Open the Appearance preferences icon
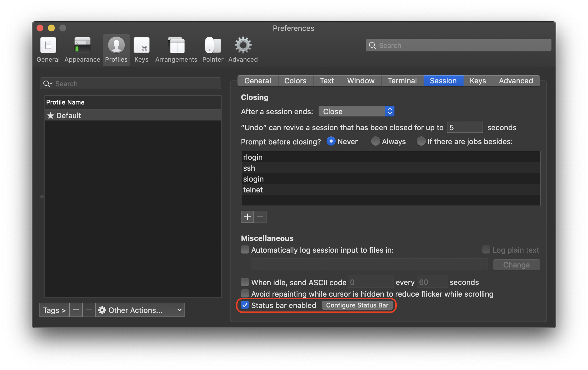 tap(82, 46)
